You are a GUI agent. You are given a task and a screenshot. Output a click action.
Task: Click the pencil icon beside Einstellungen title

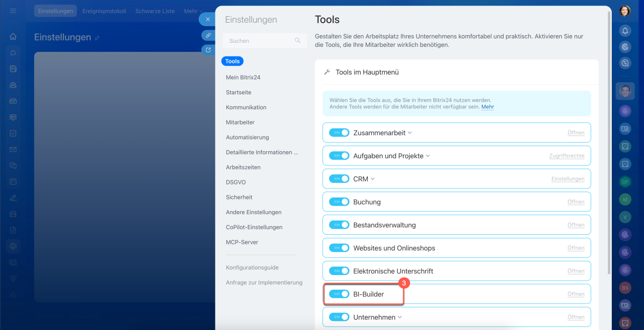(97, 38)
